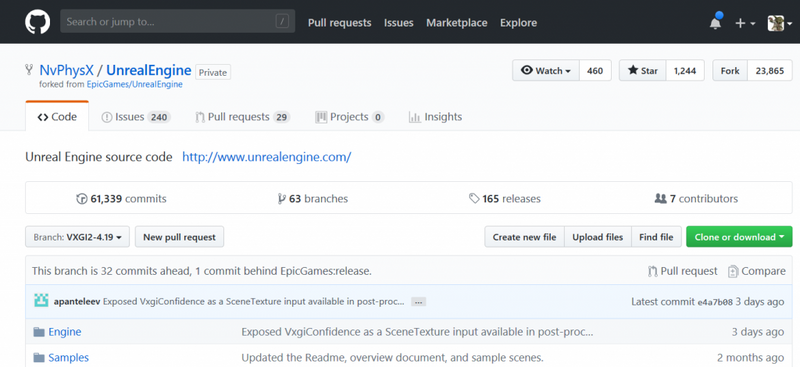Viewport: 800px width, 367px height.
Task: Switch to the Insights tab
Action: pos(435,117)
